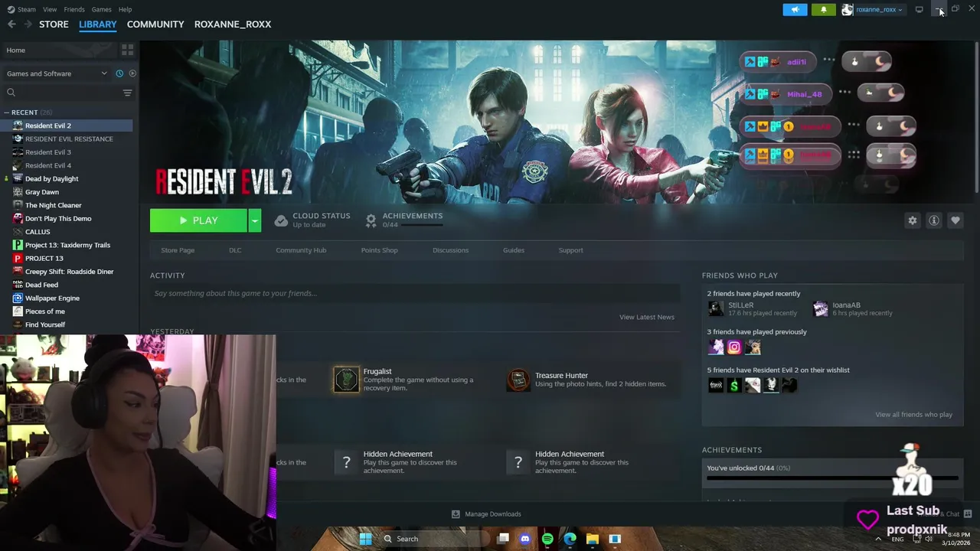Open the Instagram-logo friend avatar
Screen dimensions: 980x551
(734, 347)
